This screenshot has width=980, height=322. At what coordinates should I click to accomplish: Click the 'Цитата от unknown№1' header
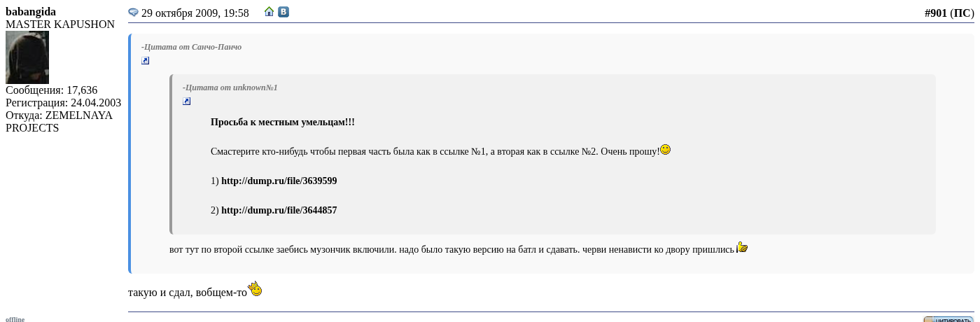[230, 87]
